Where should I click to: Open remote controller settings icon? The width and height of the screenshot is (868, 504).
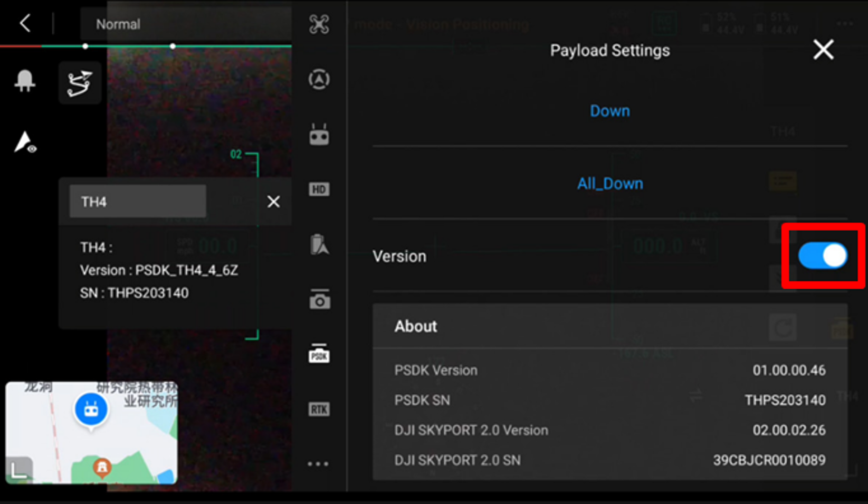(319, 135)
